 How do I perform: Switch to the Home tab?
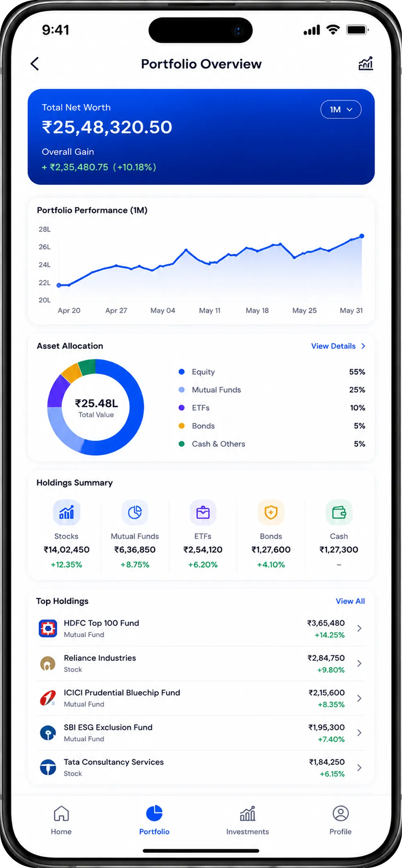click(61, 821)
